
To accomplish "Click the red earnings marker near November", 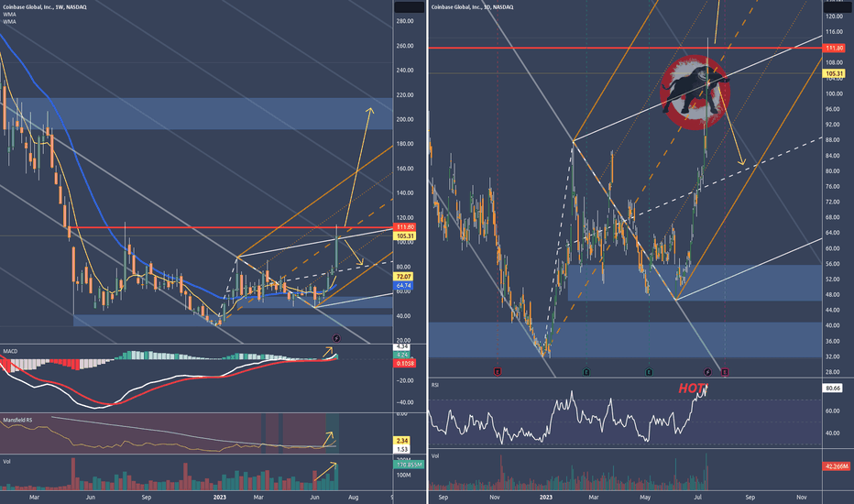I will [498, 372].
